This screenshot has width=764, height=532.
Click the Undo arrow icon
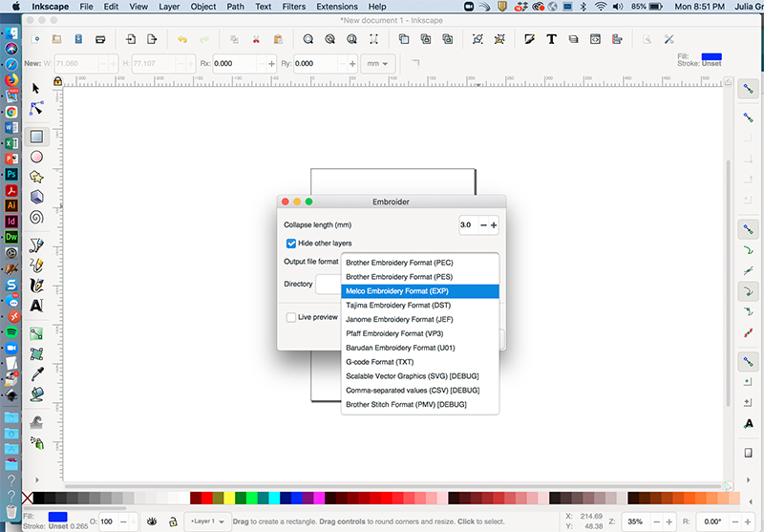pos(182,39)
